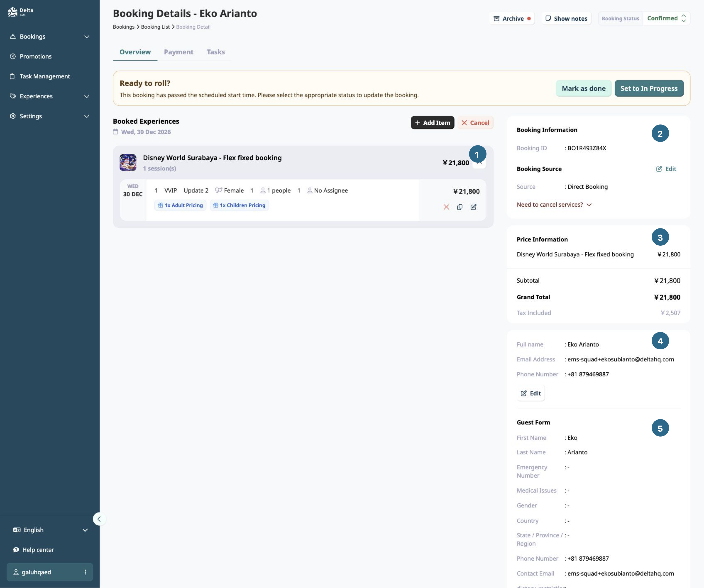Edit the 30 DEC session
This screenshot has width=704, height=588.
coord(473,207)
